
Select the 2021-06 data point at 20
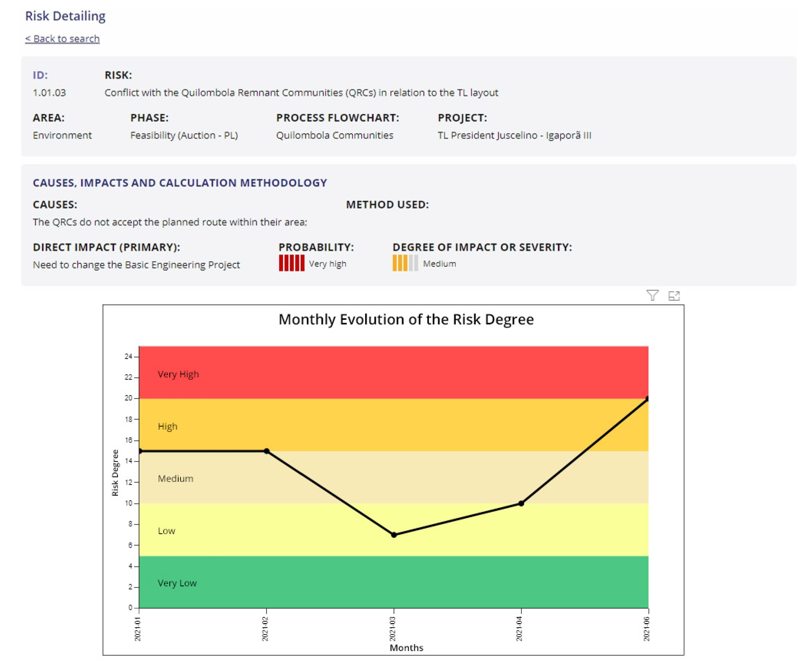pyautogui.click(x=647, y=399)
